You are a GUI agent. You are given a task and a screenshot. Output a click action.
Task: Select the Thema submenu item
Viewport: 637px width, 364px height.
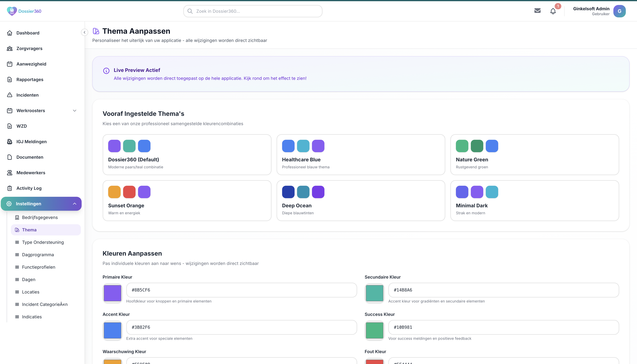[29, 230]
